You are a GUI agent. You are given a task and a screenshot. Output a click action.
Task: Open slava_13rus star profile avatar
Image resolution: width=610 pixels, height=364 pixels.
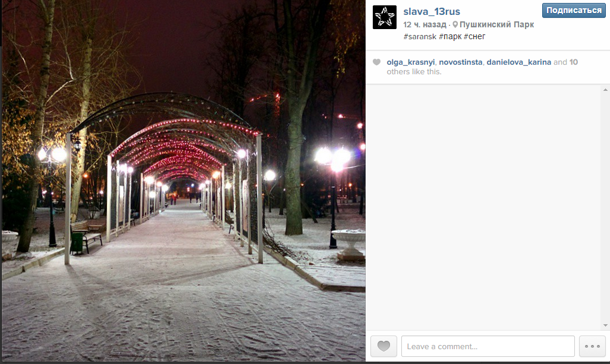pyautogui.click(x=384, y=17)
